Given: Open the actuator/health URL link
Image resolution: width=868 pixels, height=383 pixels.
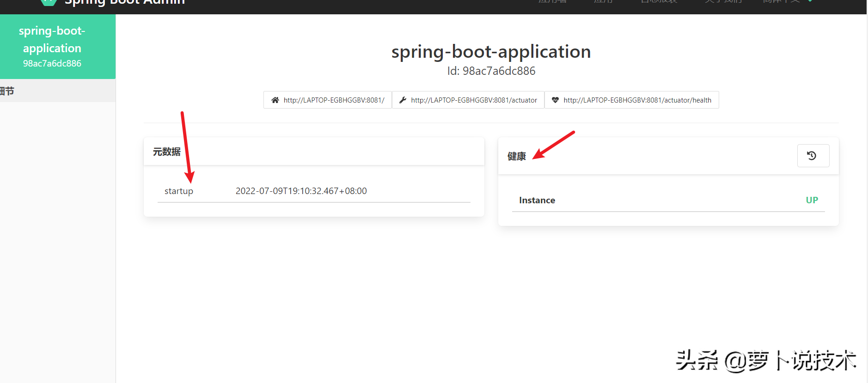Looking at the screenshot, I should (631, 100).
